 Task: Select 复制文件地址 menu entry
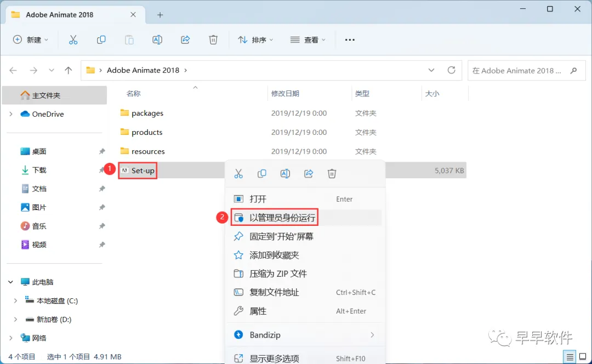click(x=305, y=292)
